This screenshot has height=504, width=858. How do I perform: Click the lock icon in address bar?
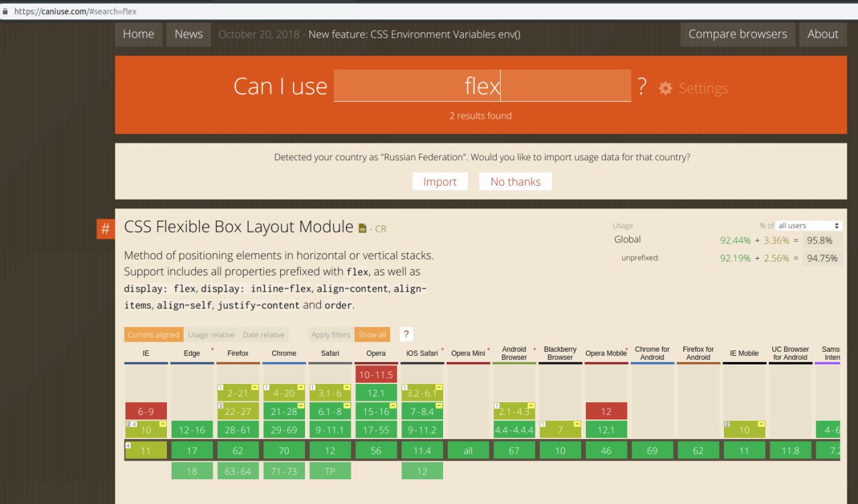click(6, 11)
